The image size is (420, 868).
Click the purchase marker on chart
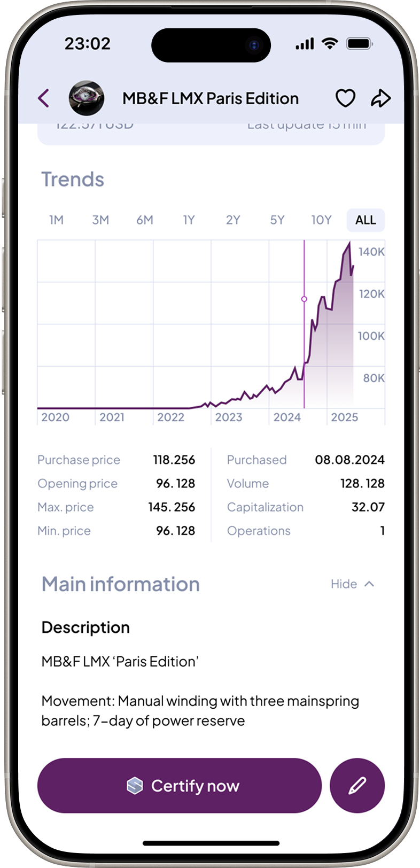coord(304,299)
